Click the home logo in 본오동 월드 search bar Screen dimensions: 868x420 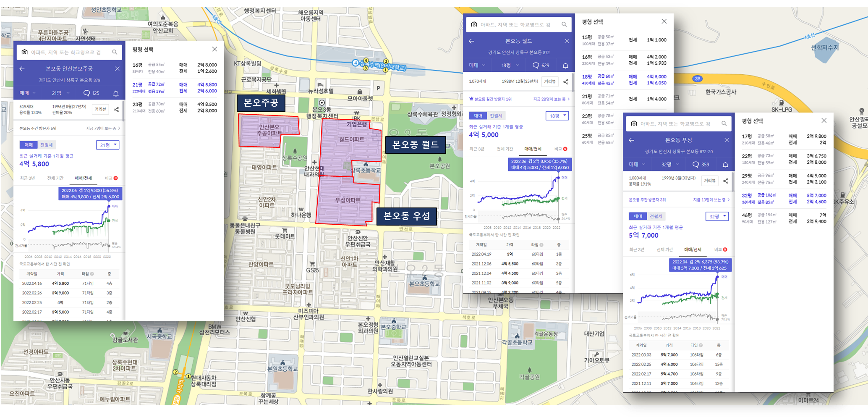[x=474, y=24]
